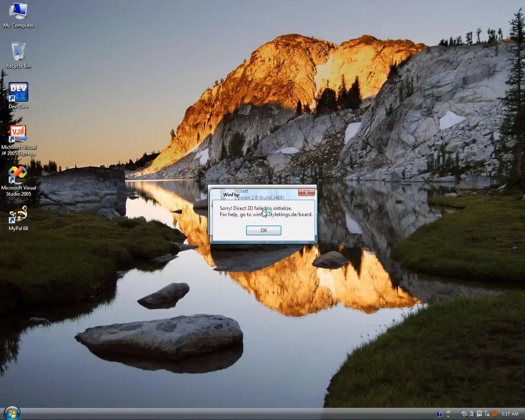The width and height of the screenshot is (525, 420).
Task: Select the Dev-C++ shortcut icon
Action: pyautogui.click(x=18, y=96)
